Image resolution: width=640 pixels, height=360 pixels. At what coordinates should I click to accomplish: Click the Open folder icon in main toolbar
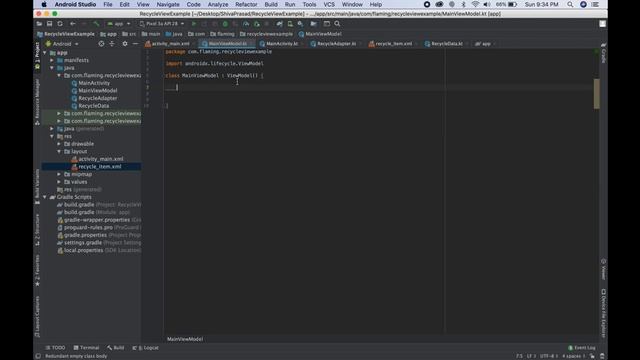tap(39, 24)
